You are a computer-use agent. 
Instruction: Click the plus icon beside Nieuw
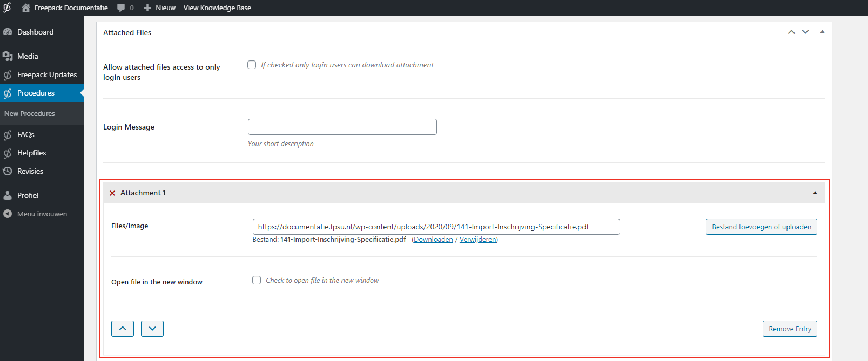point(147,8)
